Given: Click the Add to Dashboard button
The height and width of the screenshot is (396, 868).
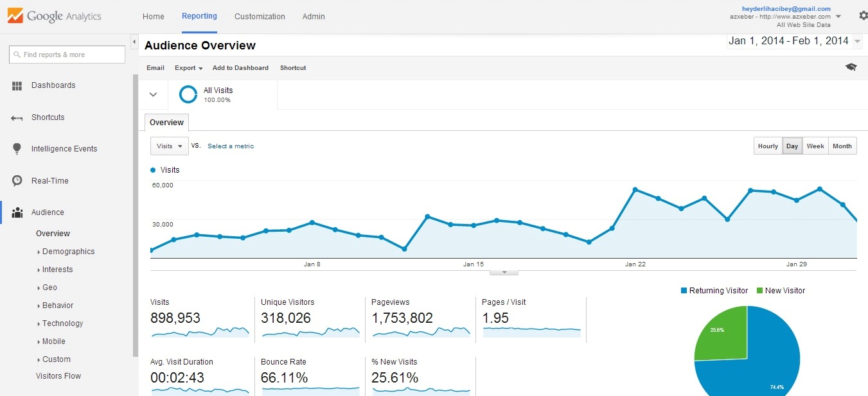Looking at the screenshot, I should [x=240, y=68].
